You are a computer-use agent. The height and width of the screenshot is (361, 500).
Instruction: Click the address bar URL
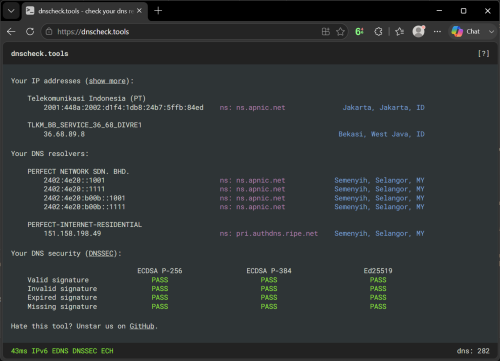93,32
